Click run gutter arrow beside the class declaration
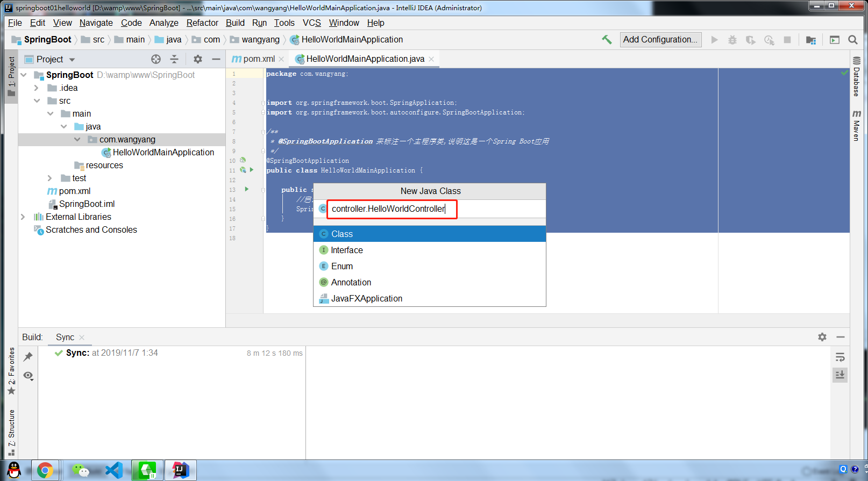 click(x=251, y=170)
